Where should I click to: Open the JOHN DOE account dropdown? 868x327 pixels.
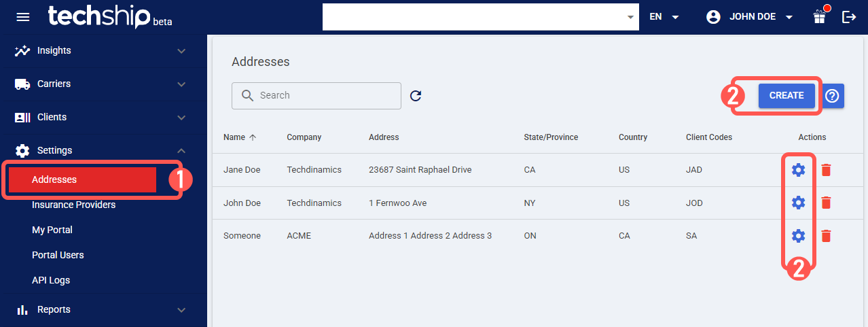click(761, 17)
